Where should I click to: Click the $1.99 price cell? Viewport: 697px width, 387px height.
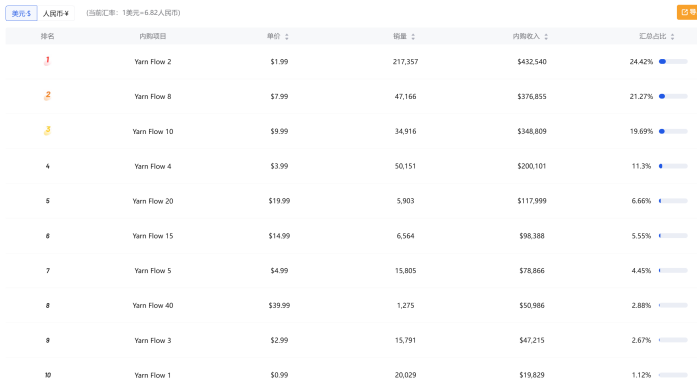pyautogui.click(x=279, y=62)
